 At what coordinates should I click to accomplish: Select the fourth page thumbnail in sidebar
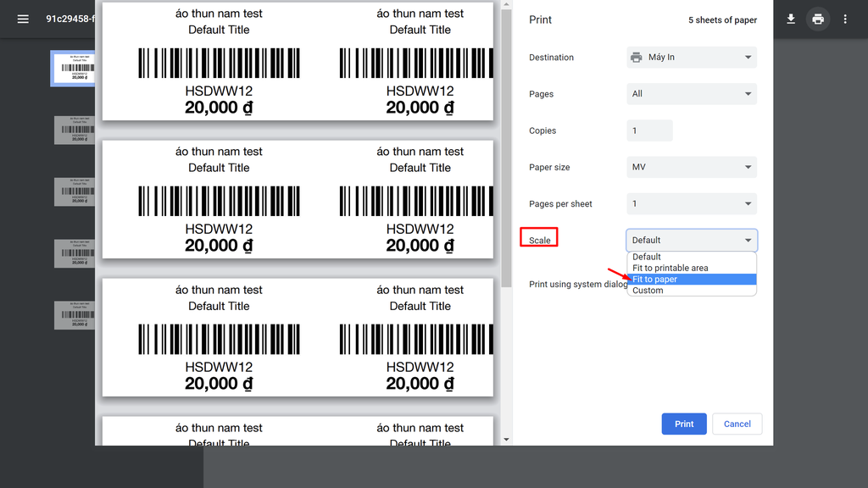75,253
